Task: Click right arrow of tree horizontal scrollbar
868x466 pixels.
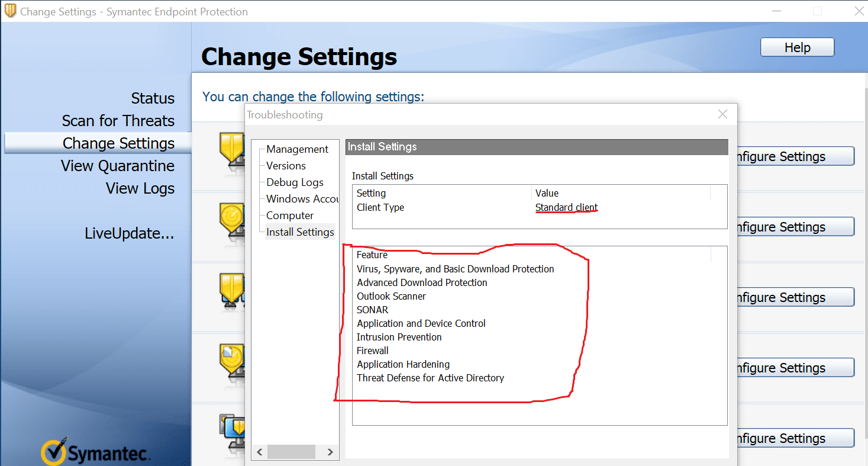Action: [331, 452]
